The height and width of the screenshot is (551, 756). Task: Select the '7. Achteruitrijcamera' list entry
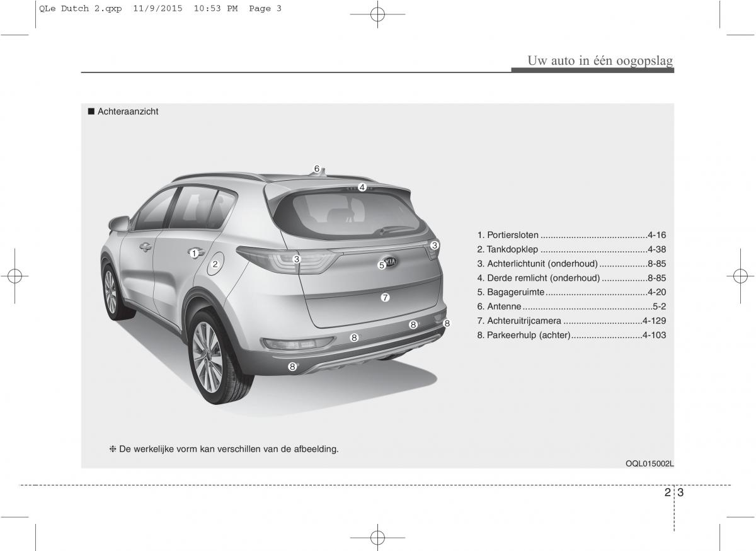[x=571, y=321]
